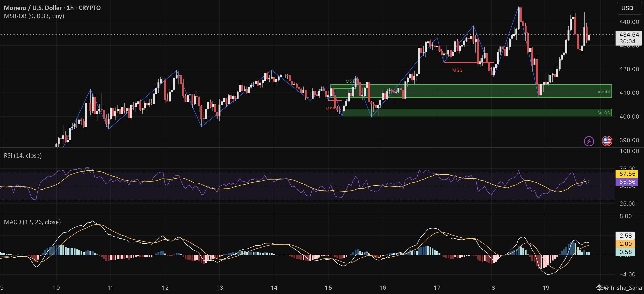
Task: Click the purple lightning bolt event icon
Action: 589,141
